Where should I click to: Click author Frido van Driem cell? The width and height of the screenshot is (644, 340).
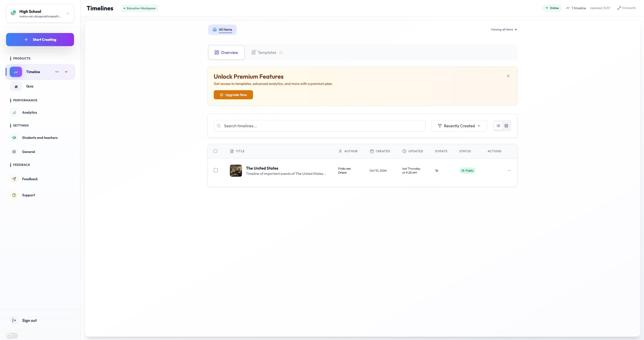(x=344, y=171)
